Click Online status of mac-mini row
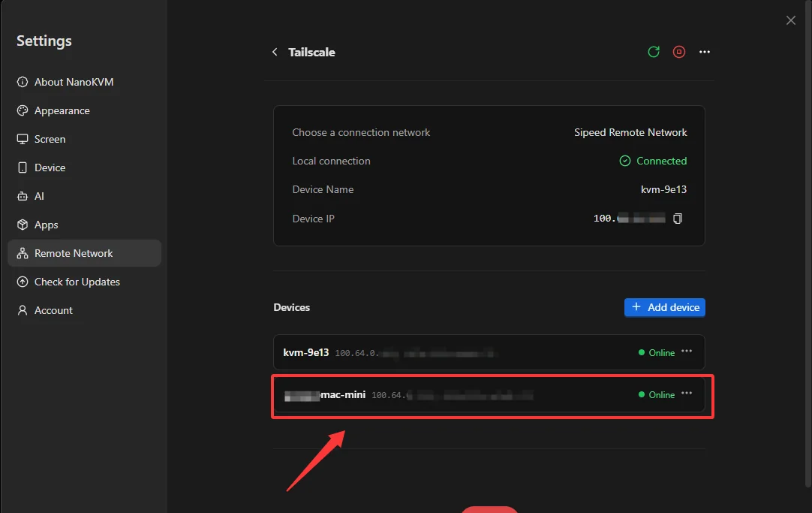The height and width of the screenshot is (513, 812). click(656, 394)
